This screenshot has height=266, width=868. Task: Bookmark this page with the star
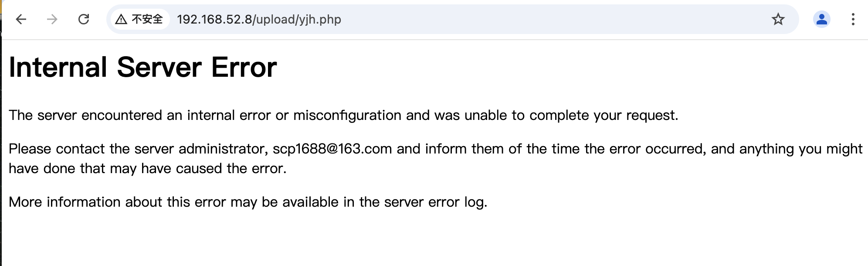[778, 19]
